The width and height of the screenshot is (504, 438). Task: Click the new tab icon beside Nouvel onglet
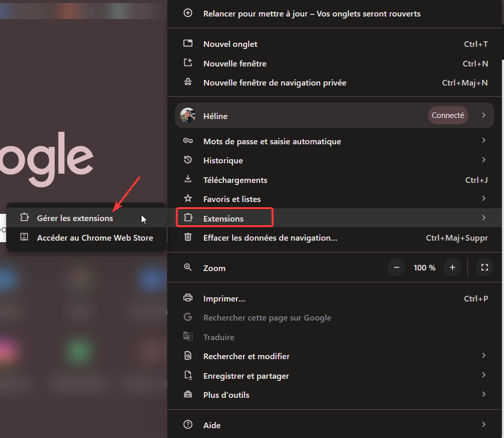click(188, 43)
